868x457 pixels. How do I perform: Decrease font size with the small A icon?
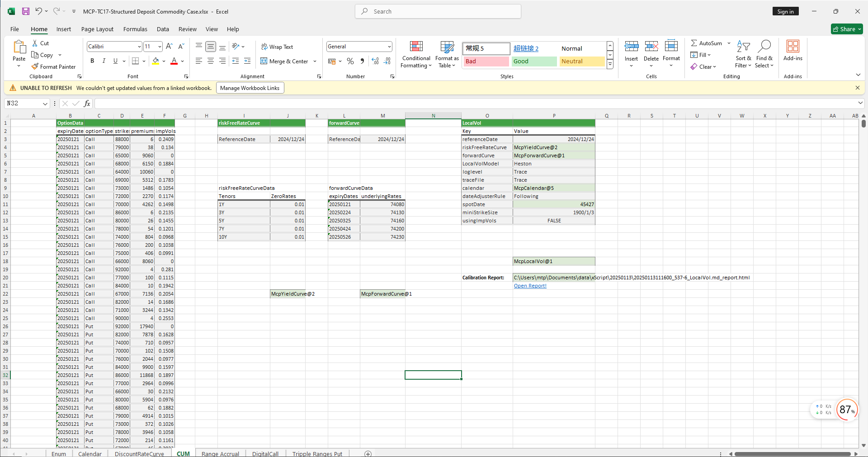[x=181, y=47]
